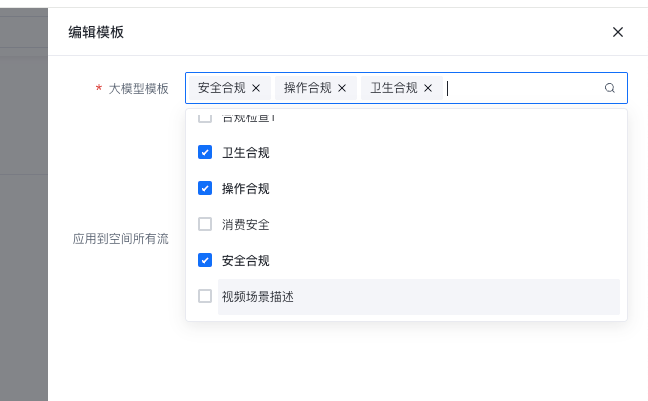Remove the 卫生合规 tag
This screenshot has height=401, width=648.
428,88
